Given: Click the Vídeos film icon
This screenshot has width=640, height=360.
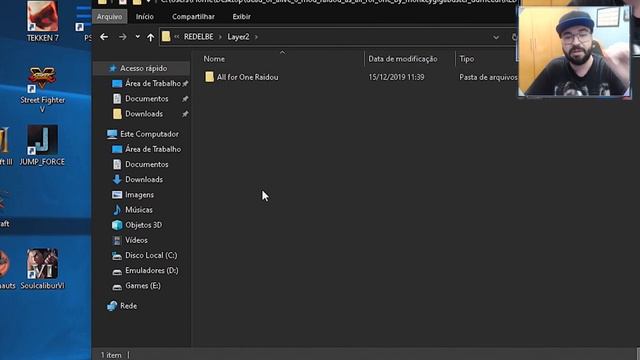Looking at the screenshot, I should click(117, 240).
